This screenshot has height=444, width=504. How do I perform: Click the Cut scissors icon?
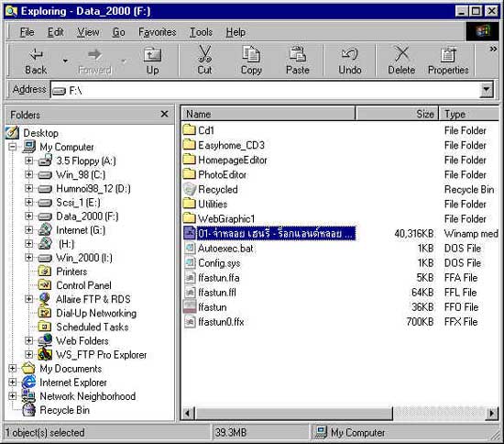[204, 54]
